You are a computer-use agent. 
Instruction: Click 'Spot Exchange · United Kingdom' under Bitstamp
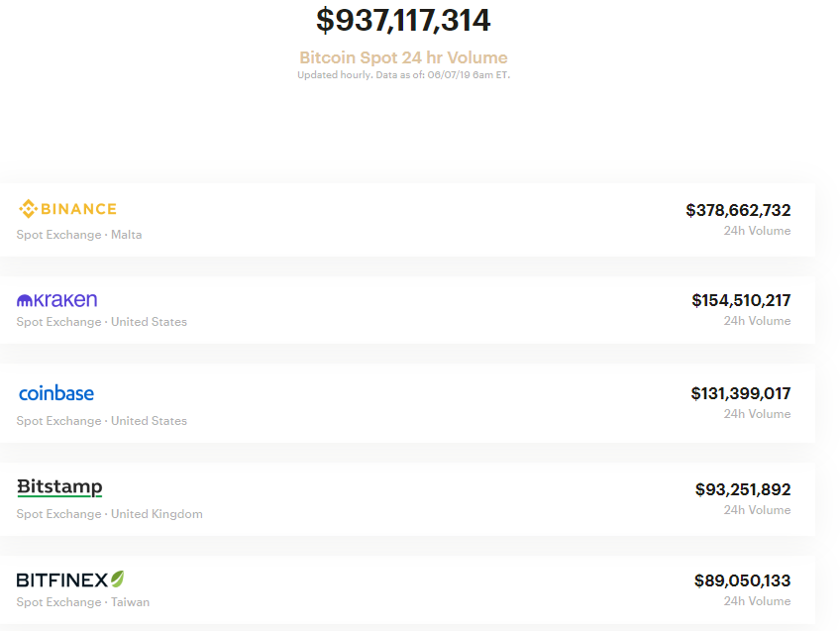coord(109,514)
